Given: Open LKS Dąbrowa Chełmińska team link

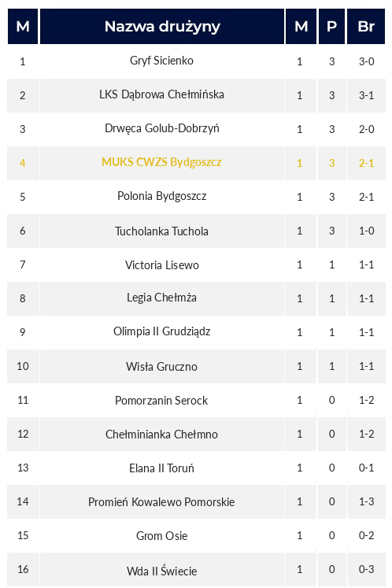Looking at the screenshot, I should (x=161, y=94).
